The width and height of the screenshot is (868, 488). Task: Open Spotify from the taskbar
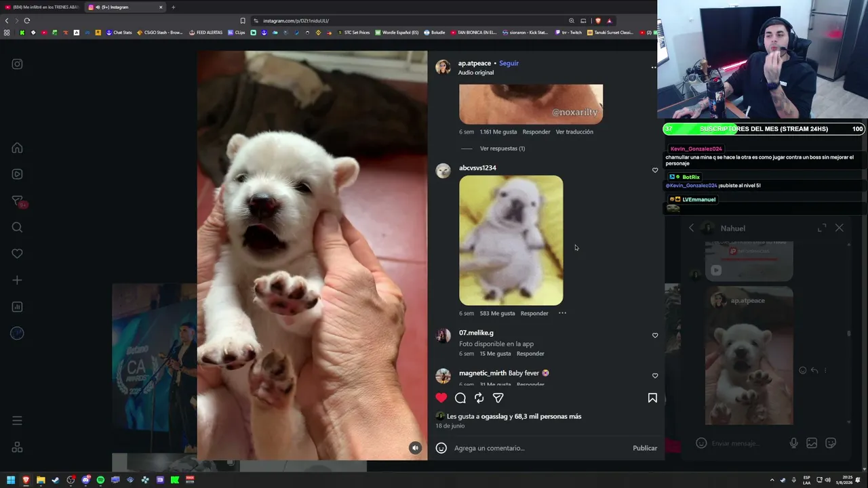(100, 480)
